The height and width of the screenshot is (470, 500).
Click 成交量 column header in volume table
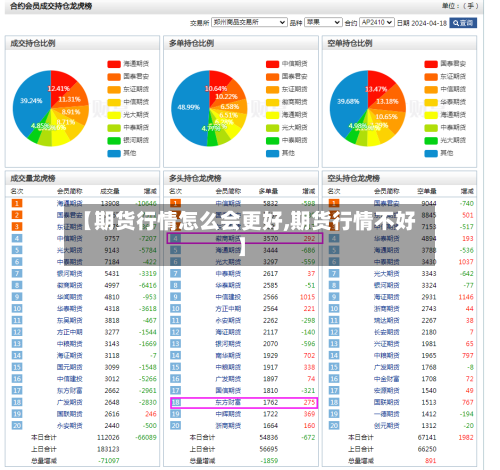point(110,191)
